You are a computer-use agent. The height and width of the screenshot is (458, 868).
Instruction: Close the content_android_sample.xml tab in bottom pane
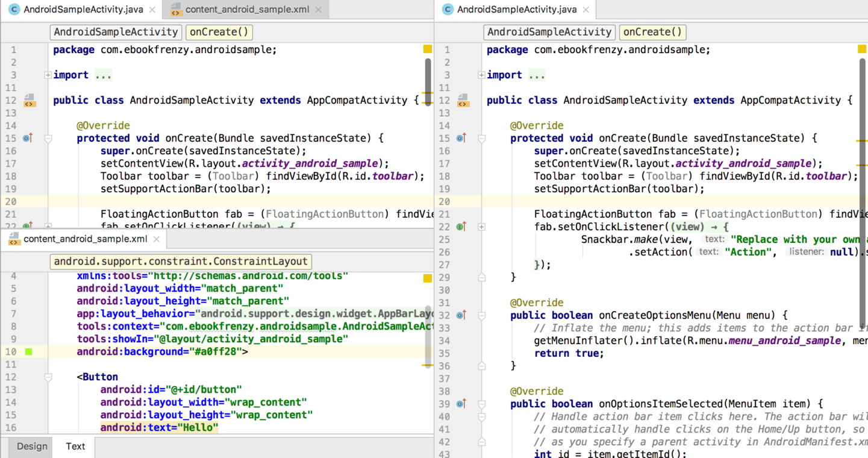click(x=157, y=239)
